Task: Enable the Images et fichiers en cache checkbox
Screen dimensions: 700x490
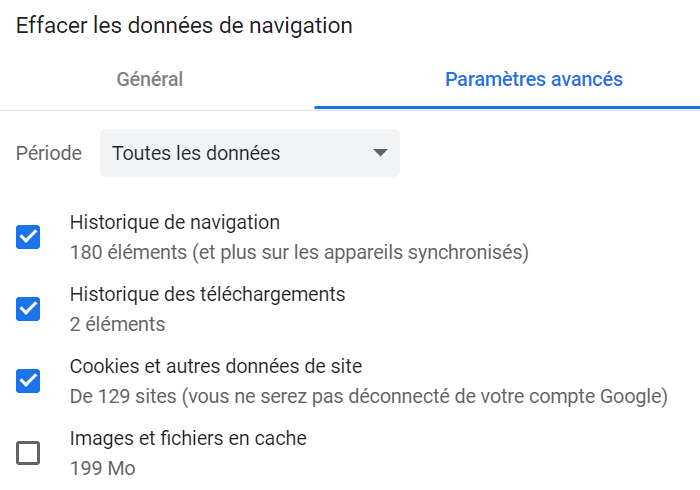Action: [28, 453]
